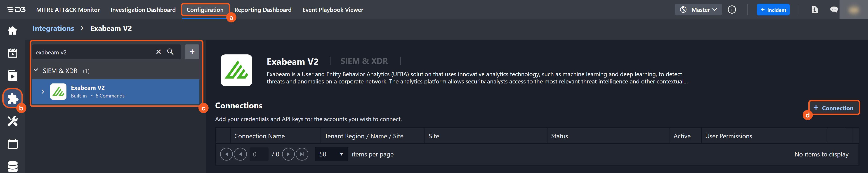Open the wrench and screwdriver tools icon

(12, 121)
